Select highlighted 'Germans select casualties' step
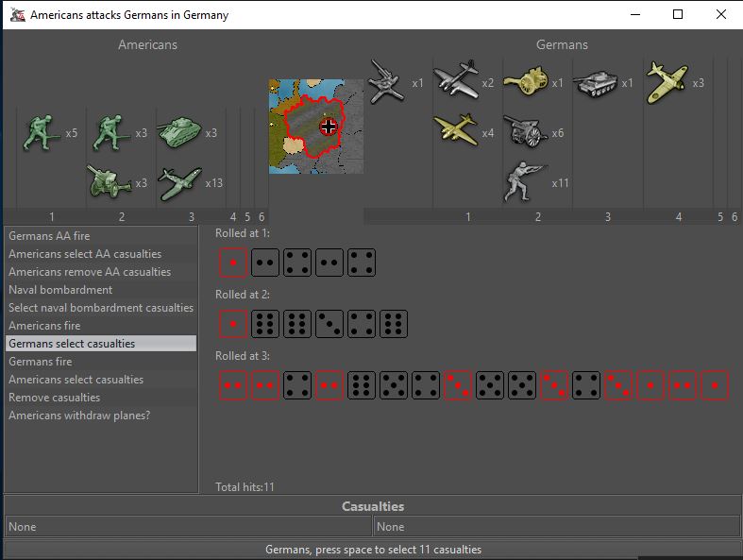 tap(101, 344)
